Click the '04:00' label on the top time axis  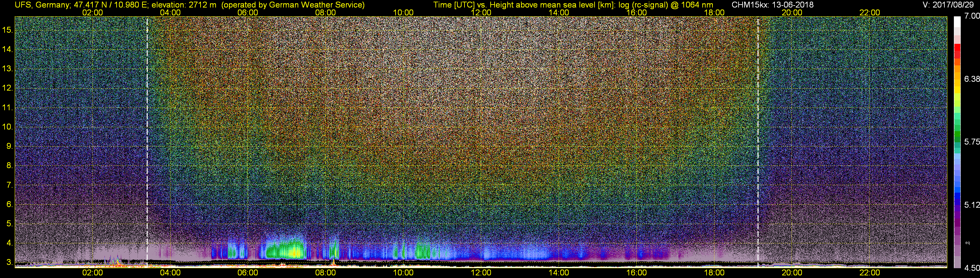click(x=170, y=12)
